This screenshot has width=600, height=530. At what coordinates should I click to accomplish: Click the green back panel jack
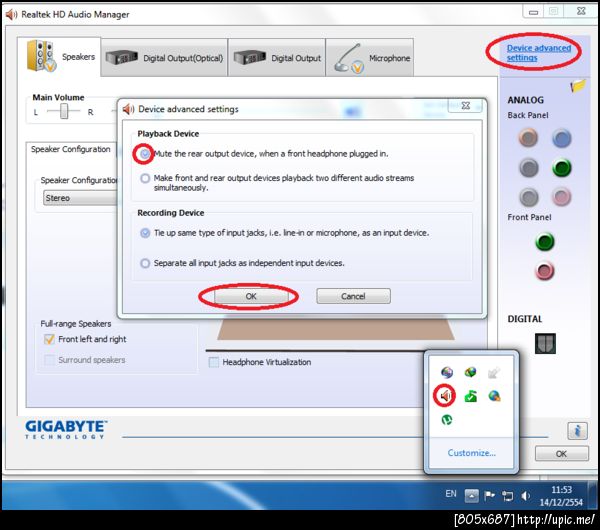click(x=561, y=168)
